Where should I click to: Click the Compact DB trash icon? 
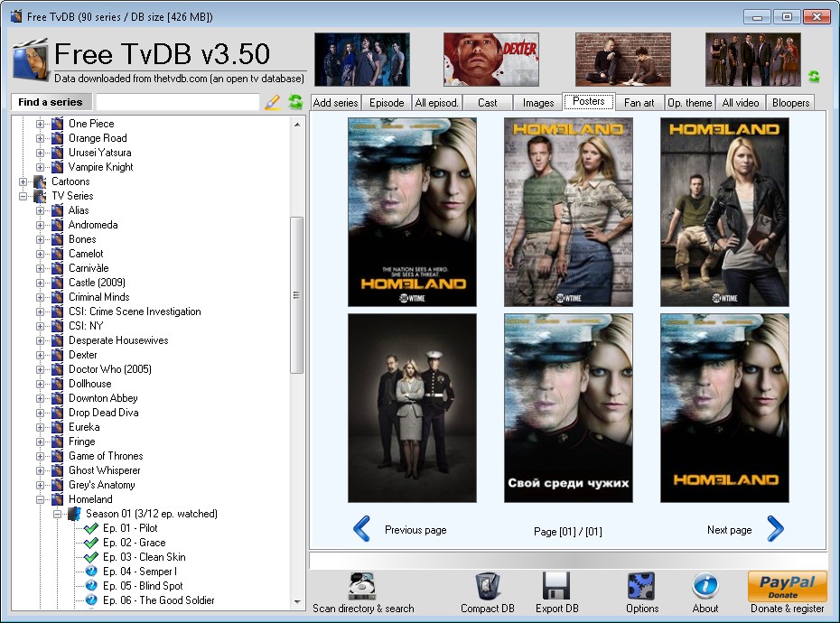[x=487, y=587]
